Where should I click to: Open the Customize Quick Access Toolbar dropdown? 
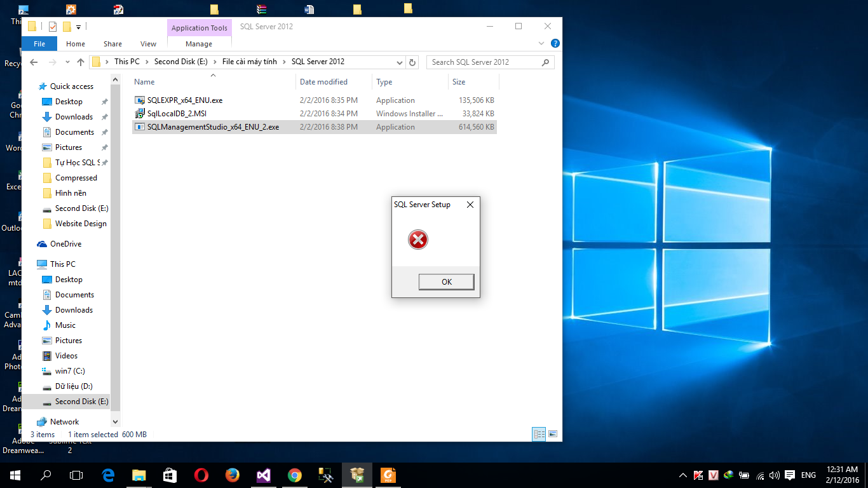[x=78, y=27]
